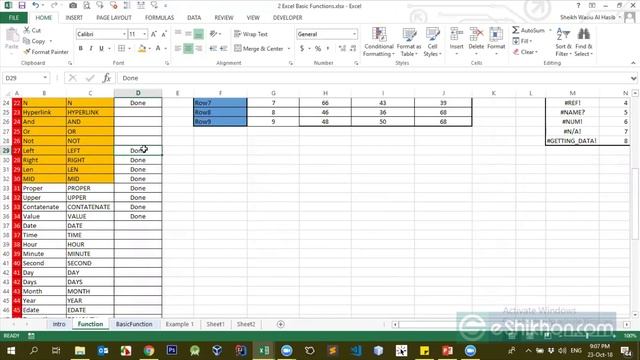Select the Format Painter tool
This screenshot has width=640, height=360.
pos(46,52)
